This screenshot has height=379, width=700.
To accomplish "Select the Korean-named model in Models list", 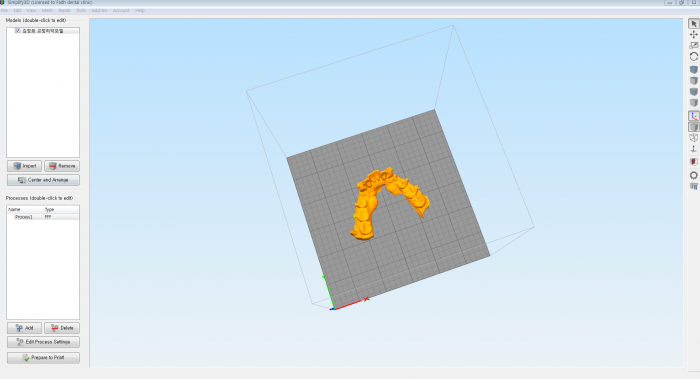I will point(43,31).
